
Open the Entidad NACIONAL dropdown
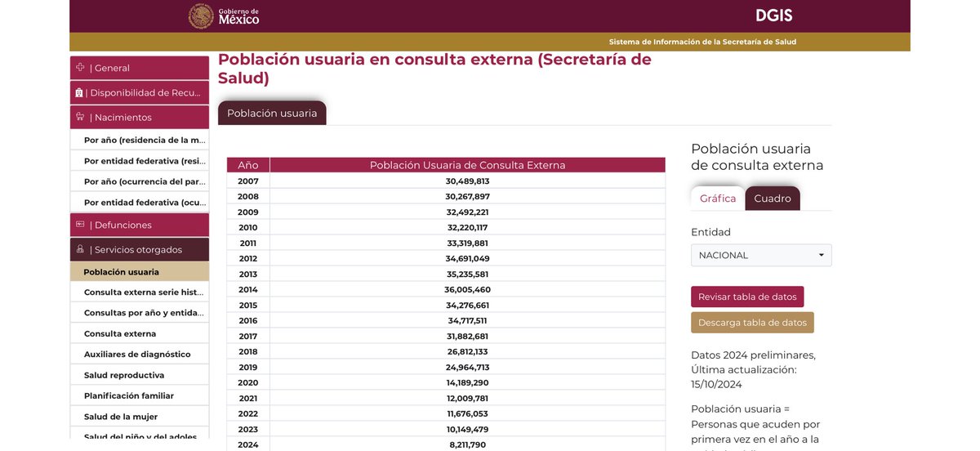761,255
